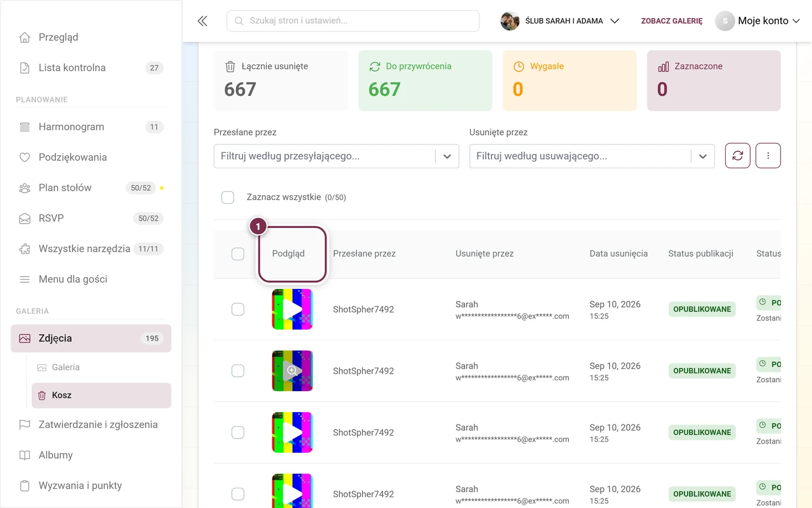Open the Albumy section
Viewport: 812px width, 508px height.
pos(91,455)
